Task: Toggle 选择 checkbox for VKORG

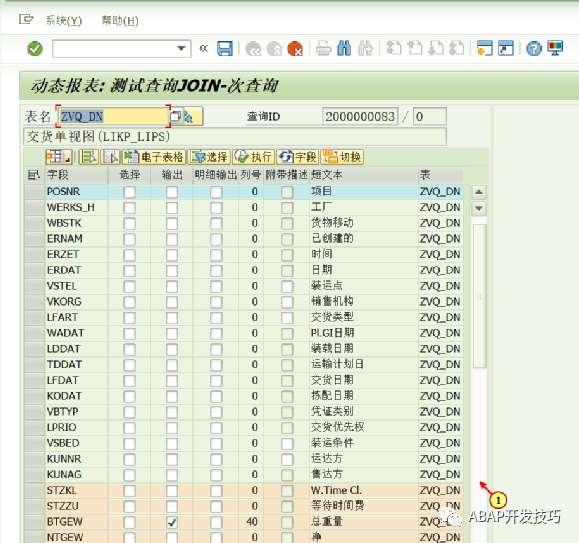Action: coord(129,302)
